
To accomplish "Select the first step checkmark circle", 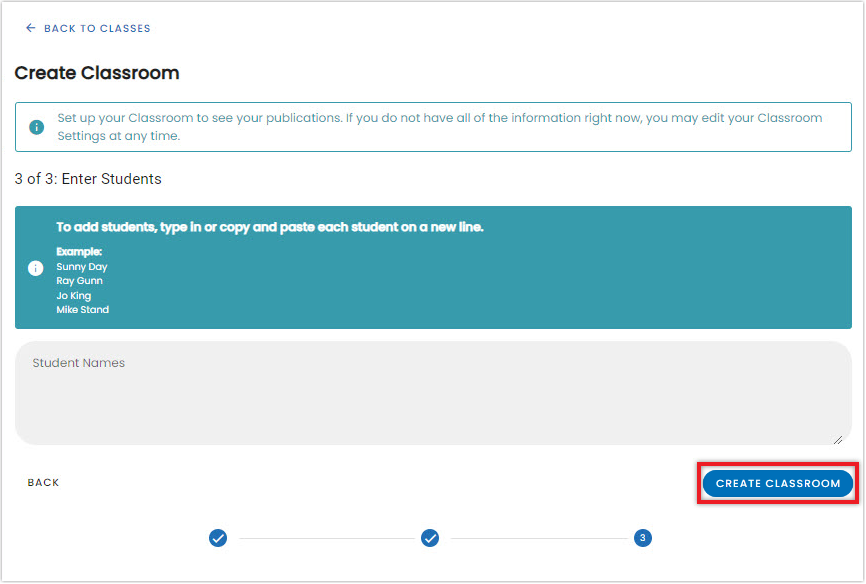I will coord(218,538).
